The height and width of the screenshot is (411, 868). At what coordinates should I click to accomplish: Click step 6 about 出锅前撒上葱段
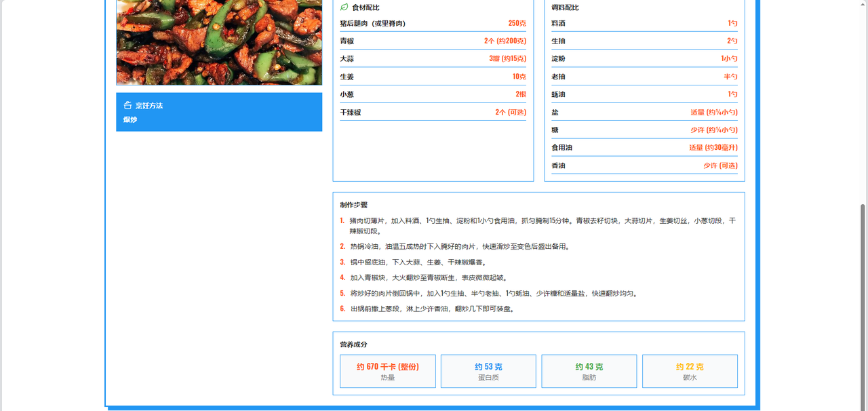431,309
